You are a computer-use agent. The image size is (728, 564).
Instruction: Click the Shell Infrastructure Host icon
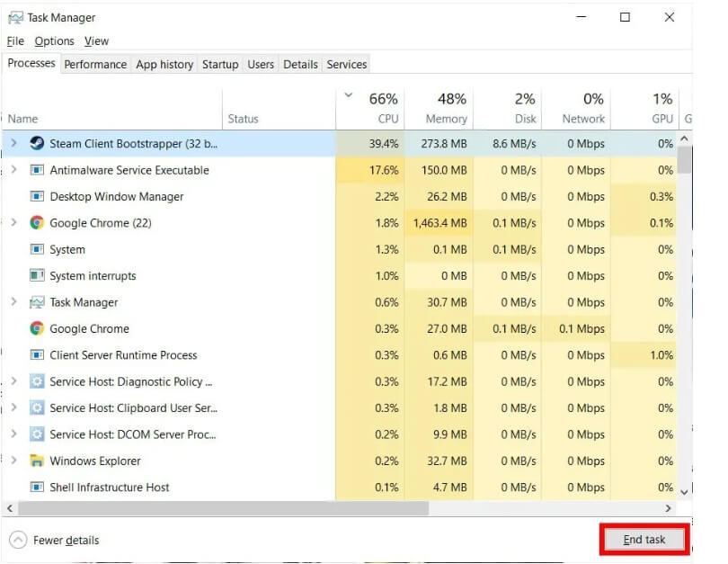(x=37, y=488)
